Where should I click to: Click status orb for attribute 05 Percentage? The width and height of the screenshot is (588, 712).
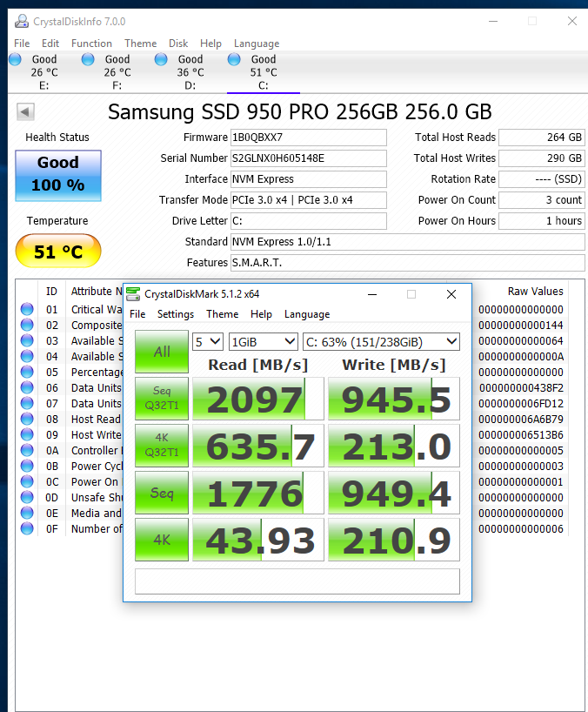(x=27, y=372)
